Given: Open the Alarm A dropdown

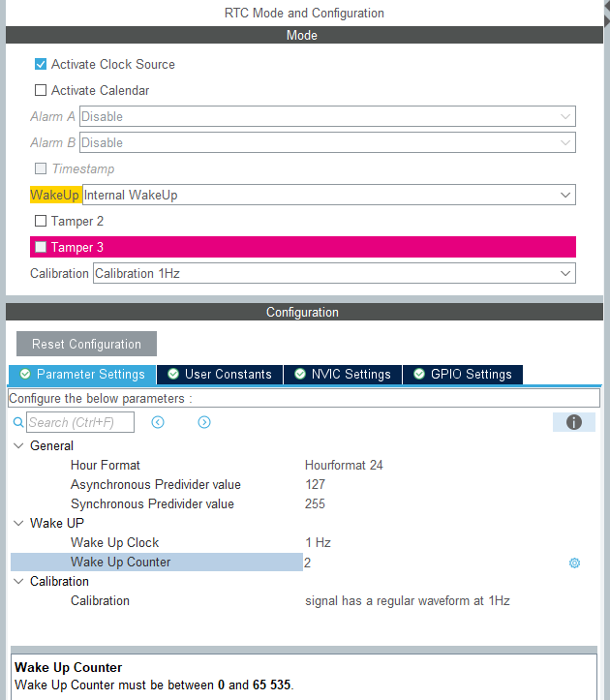Looking at the screenshot, I should coord(327,117).
